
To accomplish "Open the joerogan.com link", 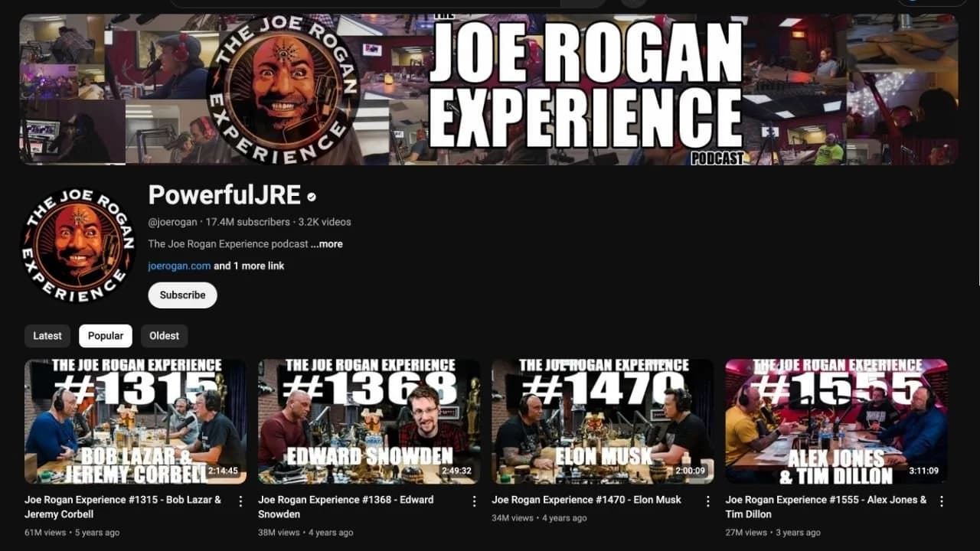I will coord(179,266).
